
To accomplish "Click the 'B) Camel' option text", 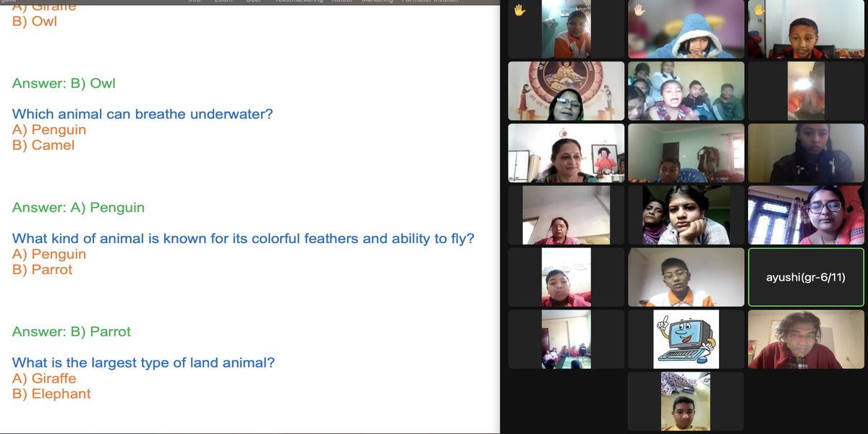I will (43, 145).
